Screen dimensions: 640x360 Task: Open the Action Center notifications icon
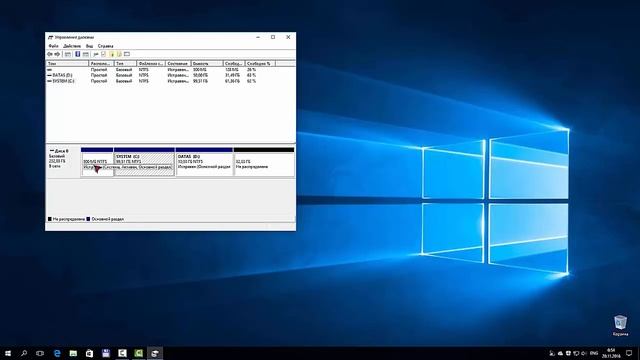coord(629,353)
